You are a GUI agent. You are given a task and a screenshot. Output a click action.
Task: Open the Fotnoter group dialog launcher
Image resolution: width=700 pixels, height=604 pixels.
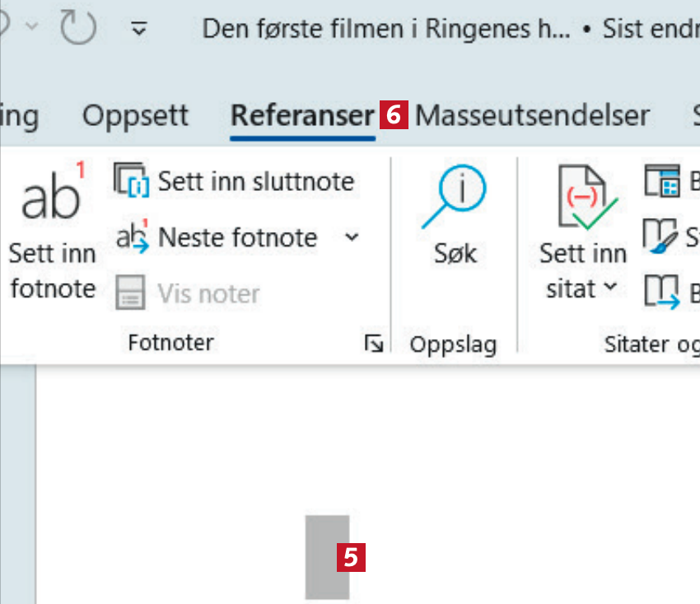pos(374,344)
